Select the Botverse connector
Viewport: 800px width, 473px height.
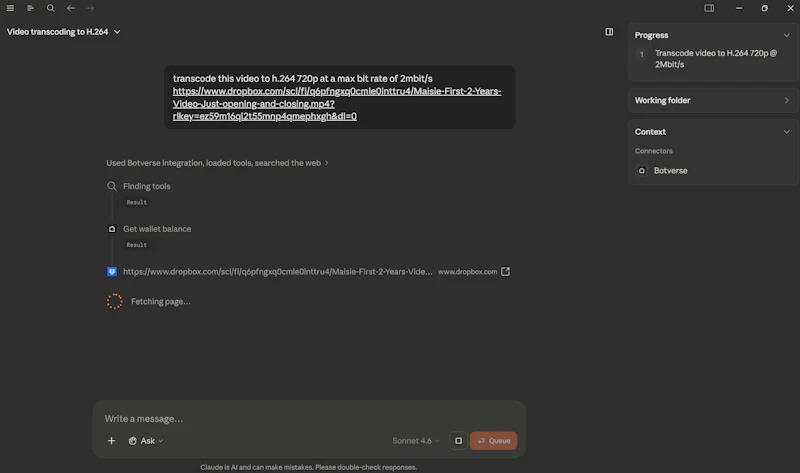coord(670,170)
